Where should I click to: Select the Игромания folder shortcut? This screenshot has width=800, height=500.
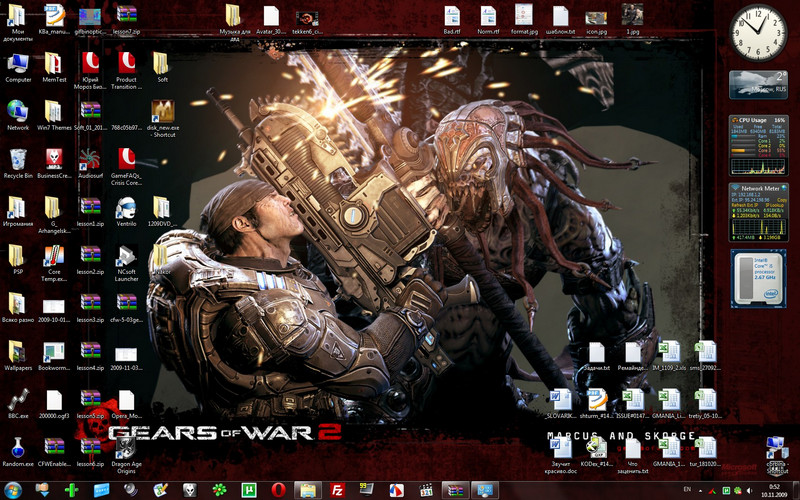18,212
